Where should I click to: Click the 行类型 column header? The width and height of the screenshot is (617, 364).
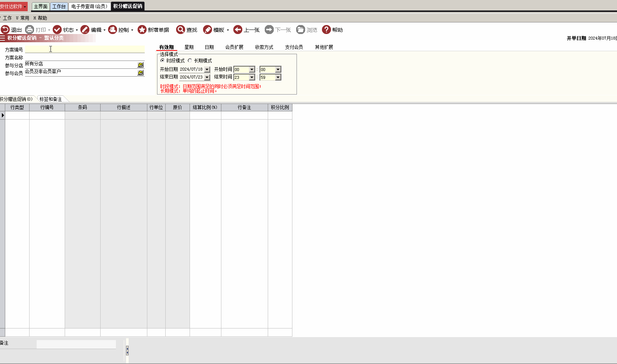pyautogui.click(x=17, y=108)
